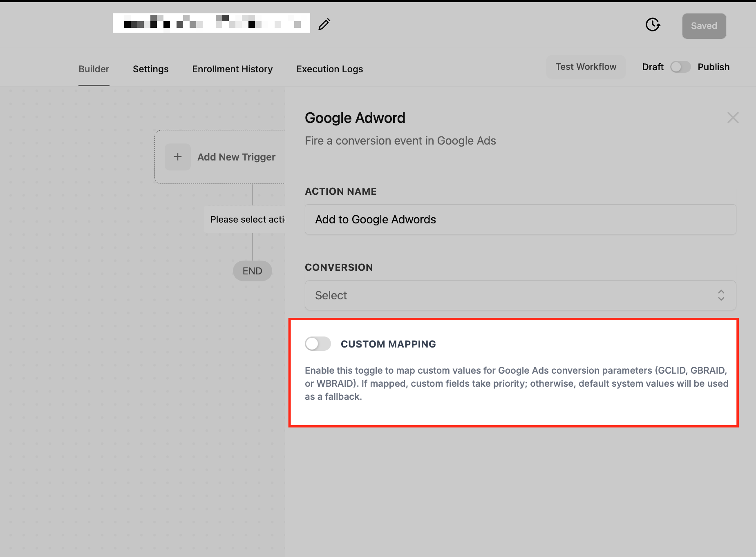This screenshot has width=756, height=557.
Task: Switch to the Builder tab
Action: 94,69
